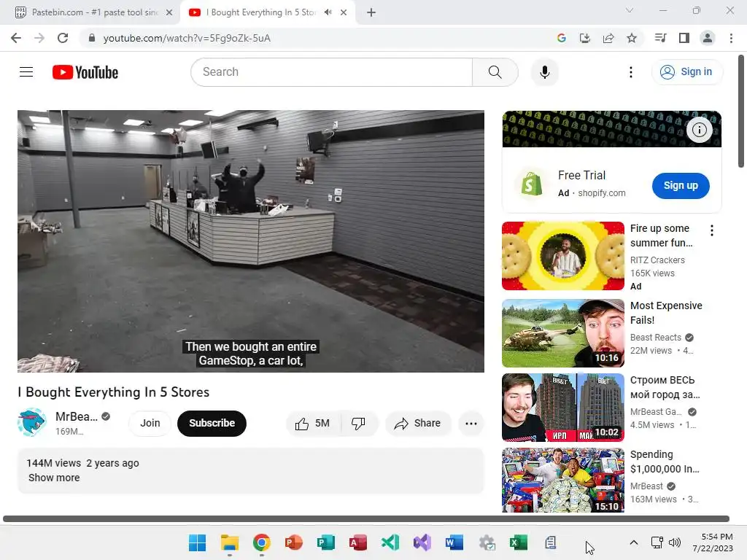The image size is (747, 560).
Task: Click the video title text
Action: 113,392
